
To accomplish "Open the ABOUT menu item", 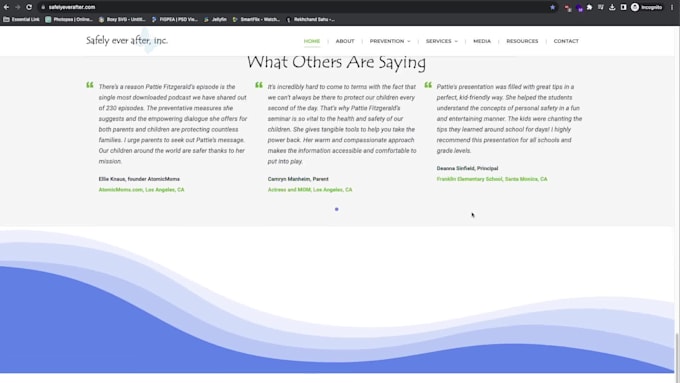I will point(345,41).
